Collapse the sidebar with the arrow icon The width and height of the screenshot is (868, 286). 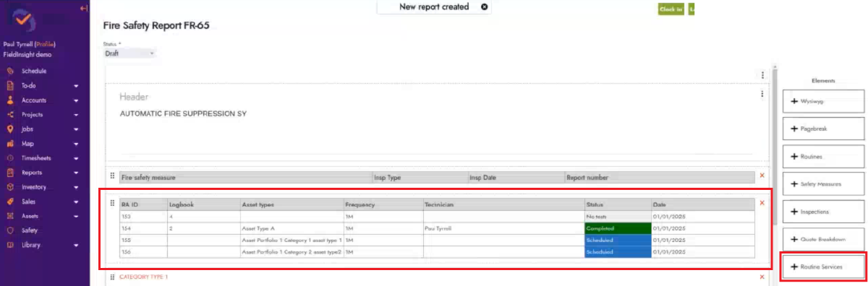(84, 9)
